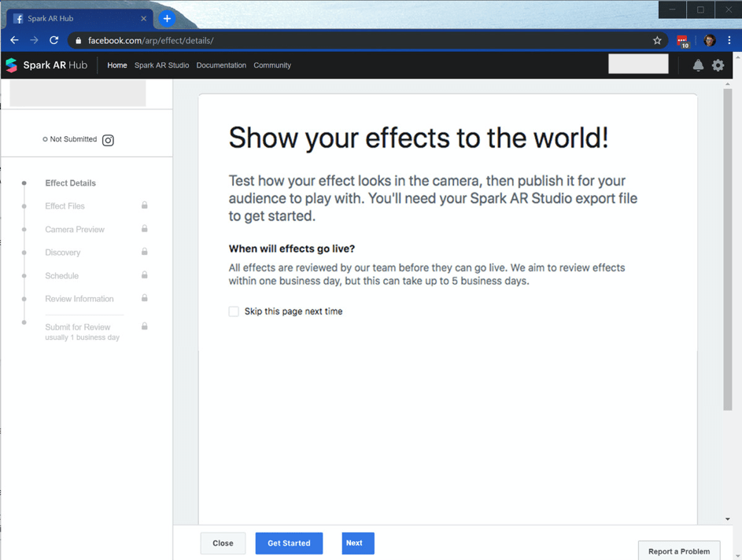Open the Chrome profile avatar
The height and width of the screenshot is (560, 742).
coord(709,41)
